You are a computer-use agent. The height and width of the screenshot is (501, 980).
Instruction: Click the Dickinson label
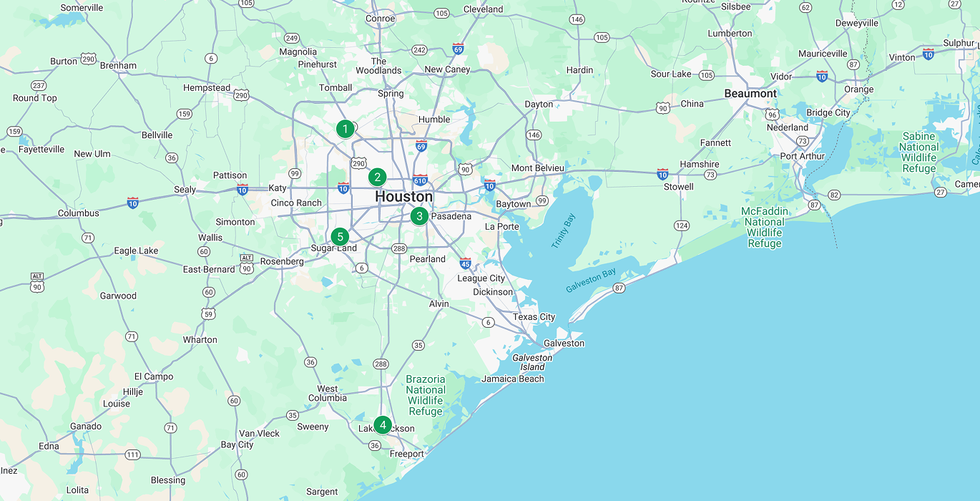click(493, 292)
